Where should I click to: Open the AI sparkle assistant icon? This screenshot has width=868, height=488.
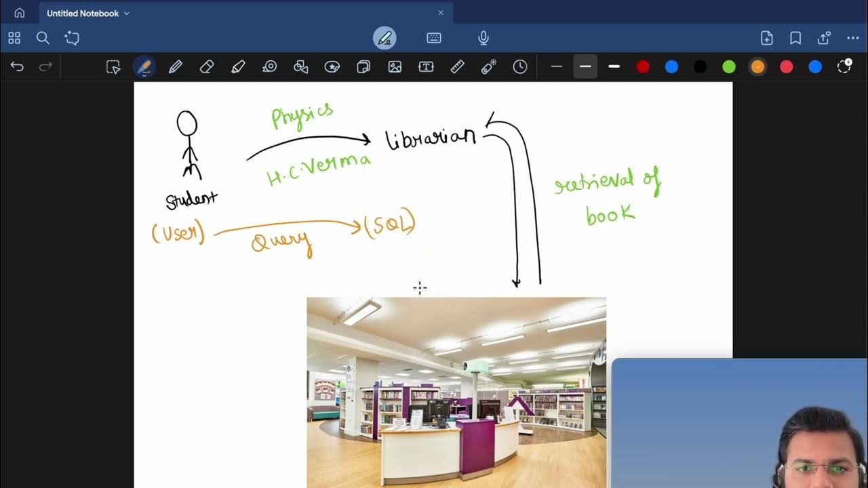72,38
